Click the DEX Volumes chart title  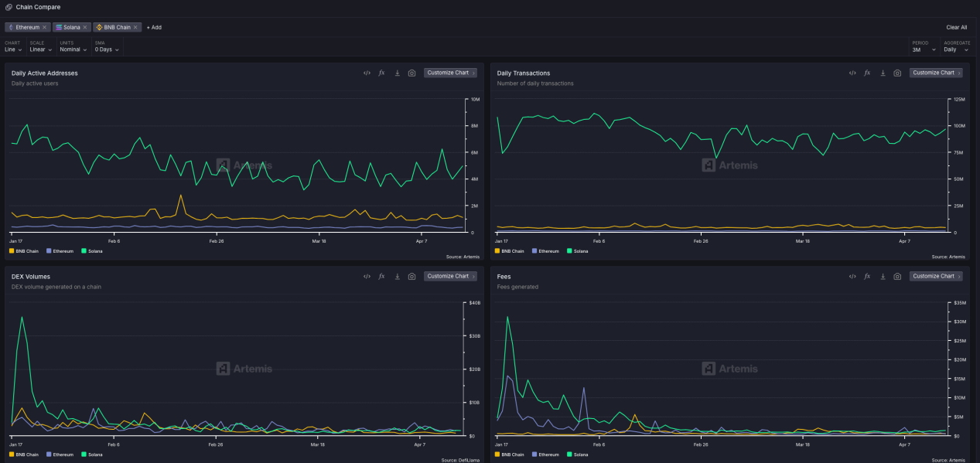point(31,276)
